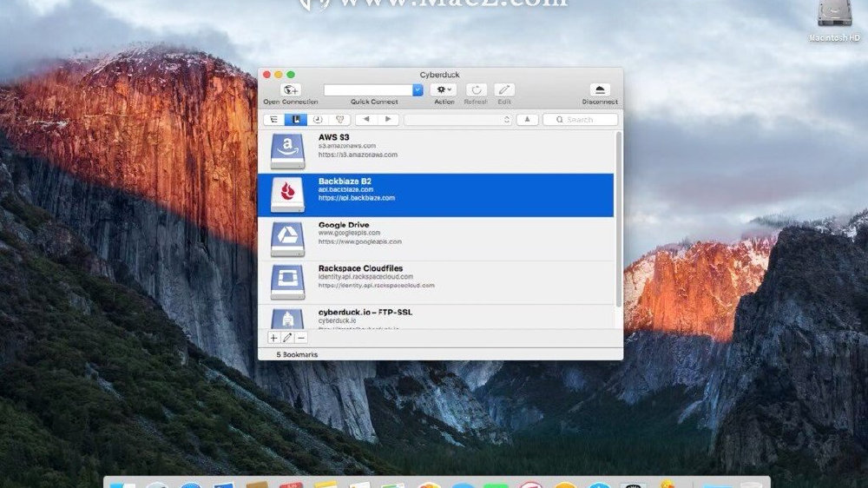Edit the bookmark using the bottom pencil button
Image resolution: width=868 pixels, height=488 pixels.
(x=287, y=337)
